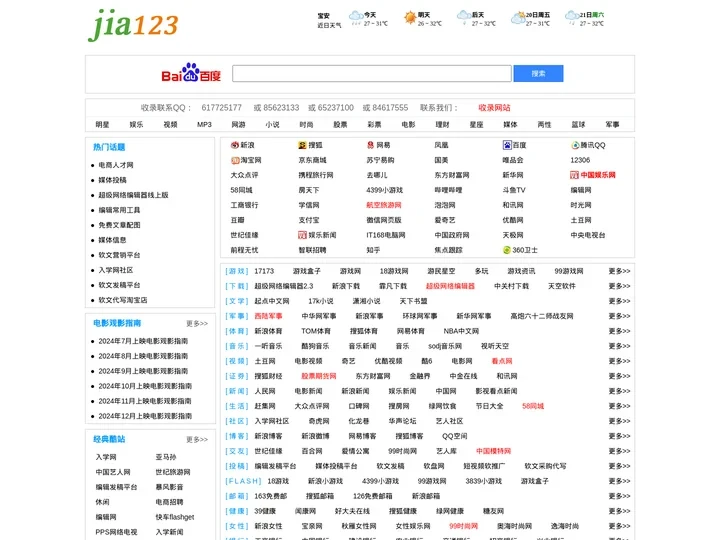Open tomorrow's sunny weather icon (明天)

[x=410, y=18]
